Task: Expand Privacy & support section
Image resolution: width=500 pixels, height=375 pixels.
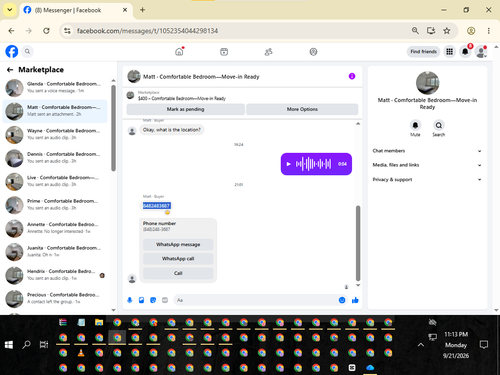Action: [x=427, y=179]
